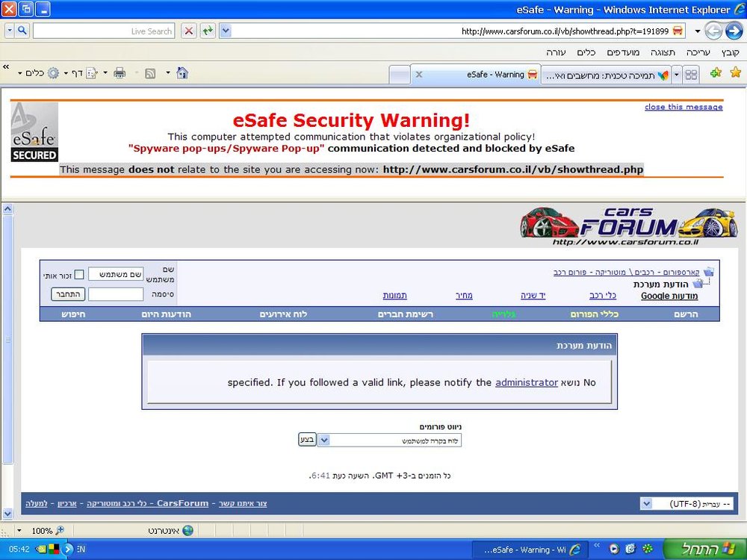
Task: Stop page loading with red X
Action: click(189, 31)
